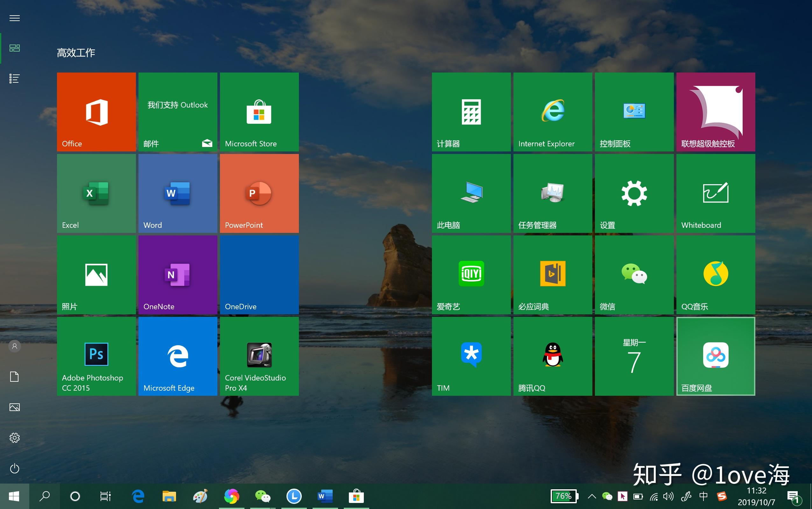
Task: Open paint palette app on taskbar
Action: pyautogui.click(x=201, y=496)
